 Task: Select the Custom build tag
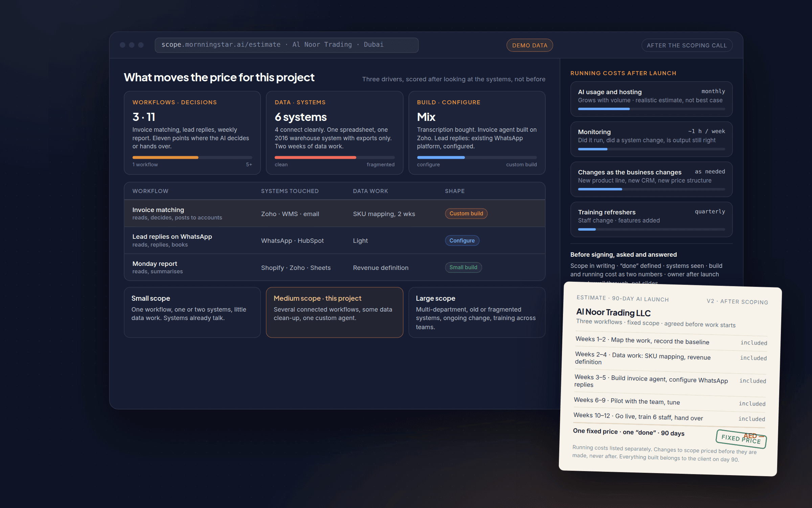pyautogui.click(x=466, y=214)
